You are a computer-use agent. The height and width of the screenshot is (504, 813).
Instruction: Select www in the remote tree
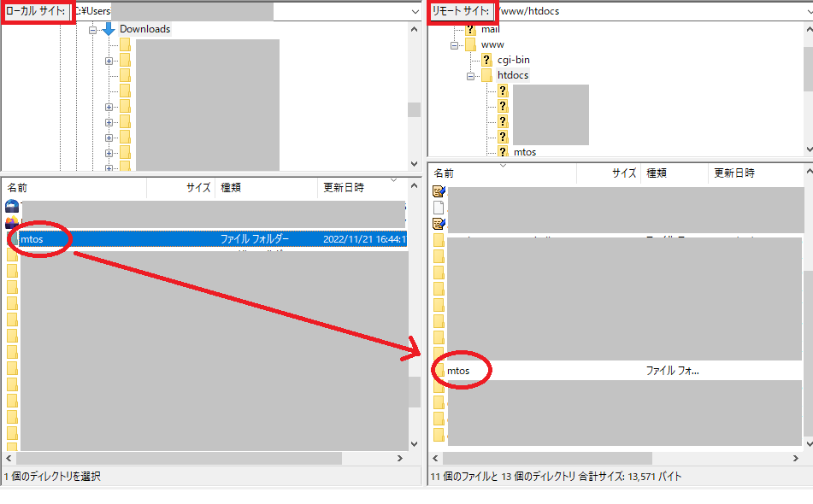(492, 44)
